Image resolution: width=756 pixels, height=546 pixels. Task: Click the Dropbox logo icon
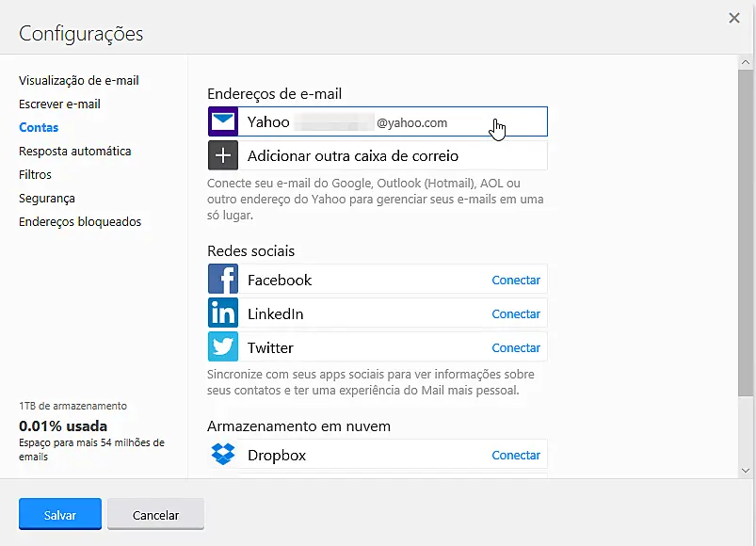pos(223,455)
